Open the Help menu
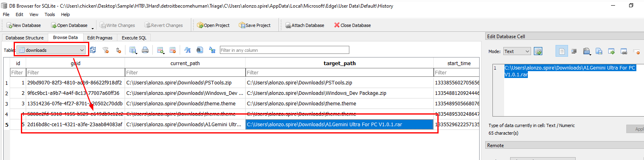 tap(66, 14)
